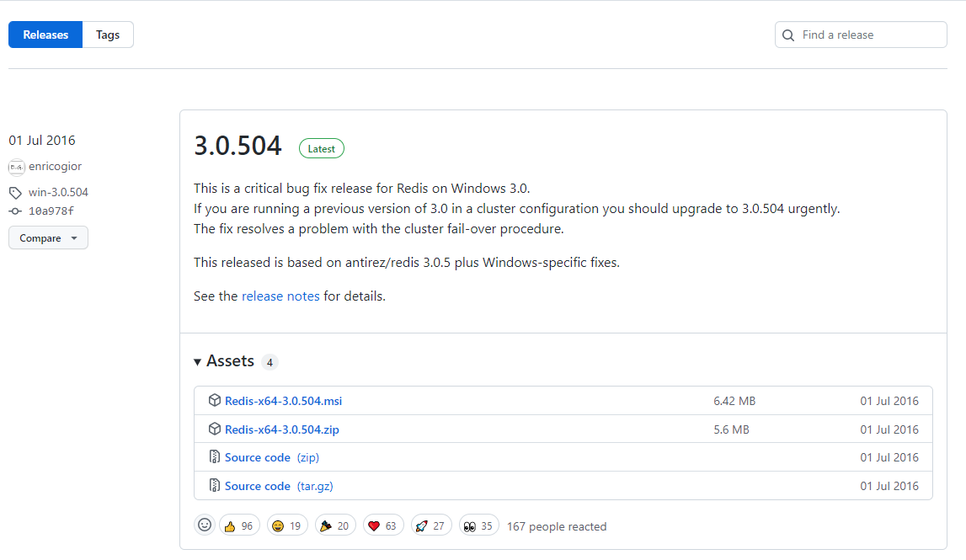Toggle rocket reaction with 27
This screenshot has height=560, width=966.
click(431, 525)
